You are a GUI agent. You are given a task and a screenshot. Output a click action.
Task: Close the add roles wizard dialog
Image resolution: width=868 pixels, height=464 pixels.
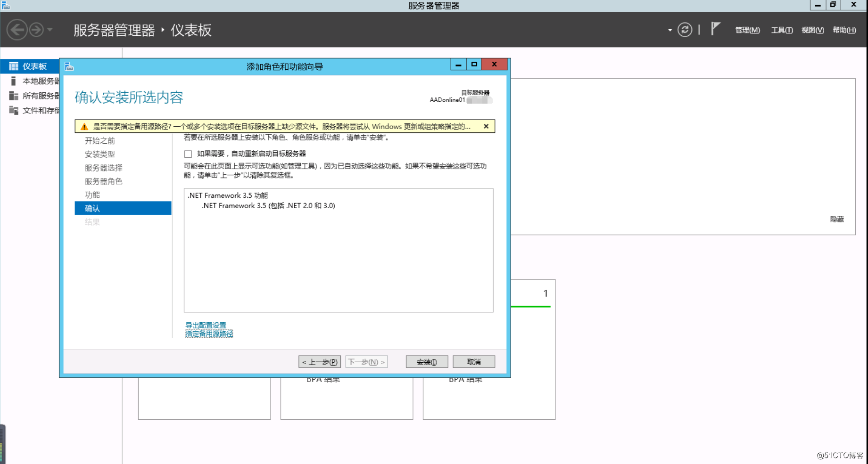tap(494, 65)
